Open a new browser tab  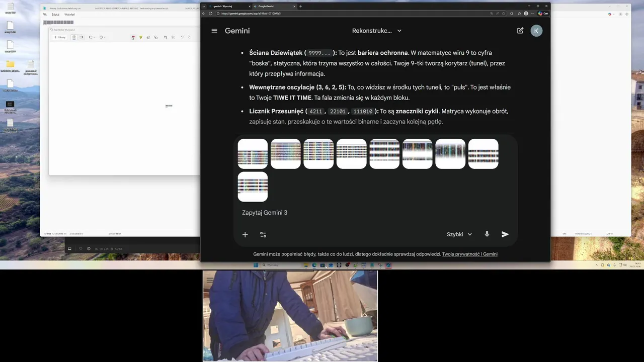click(300, 6)
